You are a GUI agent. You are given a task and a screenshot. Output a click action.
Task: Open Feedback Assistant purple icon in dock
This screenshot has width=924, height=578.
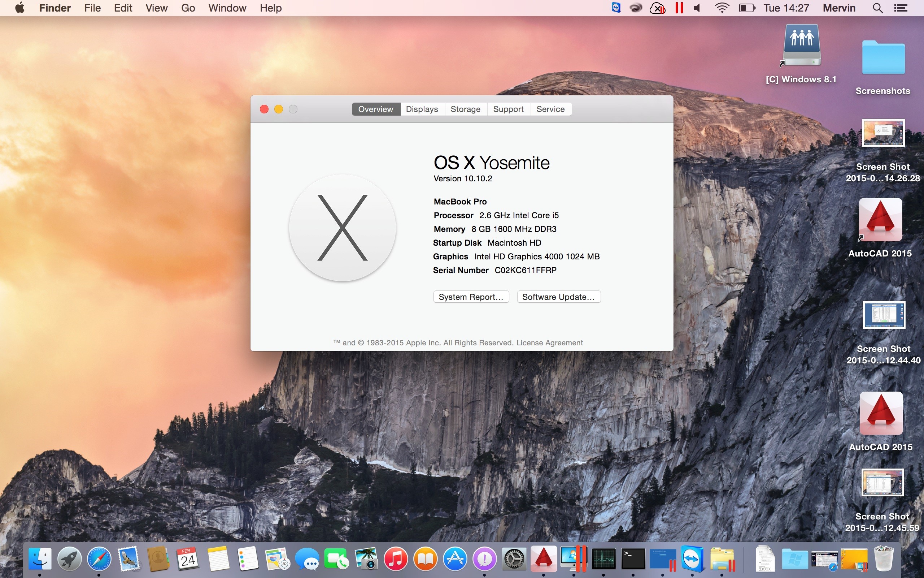pos(484,559)
